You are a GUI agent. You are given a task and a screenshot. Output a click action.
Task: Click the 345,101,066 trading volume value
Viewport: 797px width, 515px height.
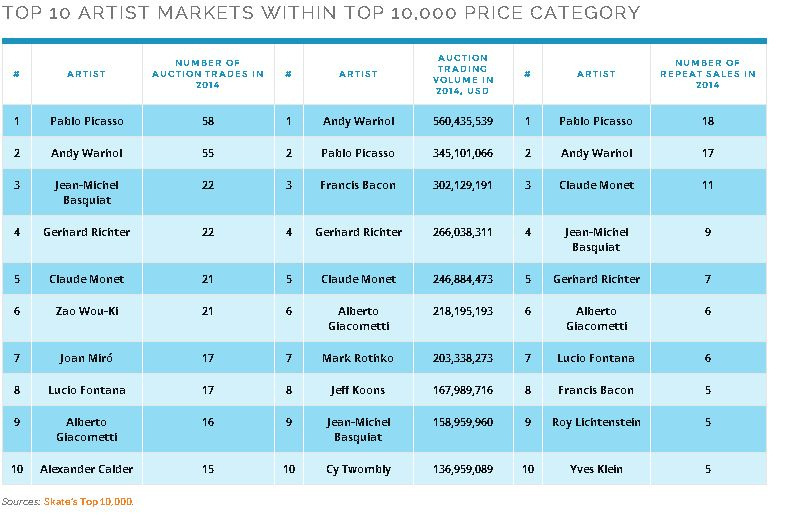point(464,153)
